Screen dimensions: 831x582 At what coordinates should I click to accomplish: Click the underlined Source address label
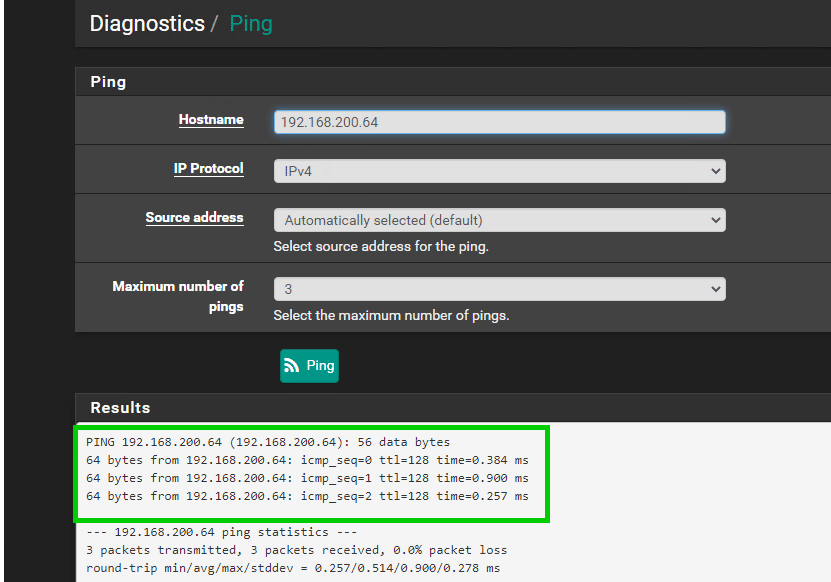tap(194, 218)
